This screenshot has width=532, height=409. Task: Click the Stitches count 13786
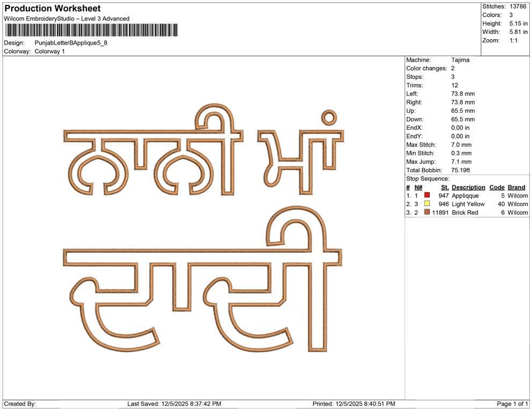point(508,6)
